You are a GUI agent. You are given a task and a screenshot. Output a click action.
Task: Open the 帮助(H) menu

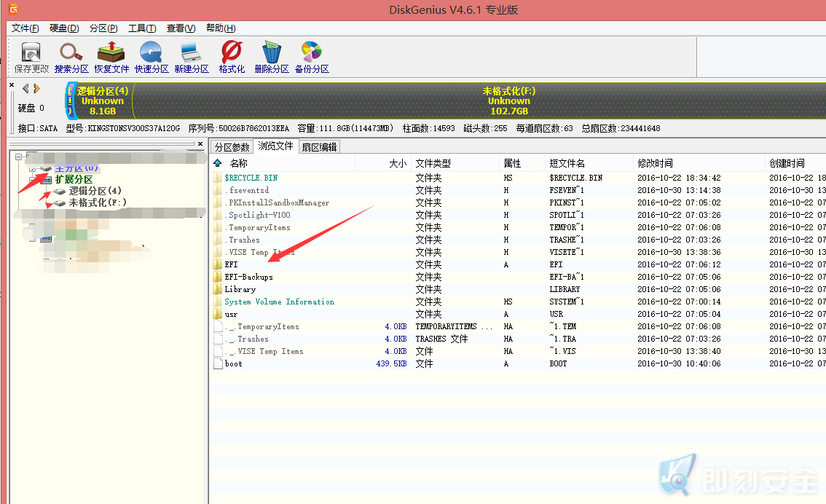(x=221, y=28)
